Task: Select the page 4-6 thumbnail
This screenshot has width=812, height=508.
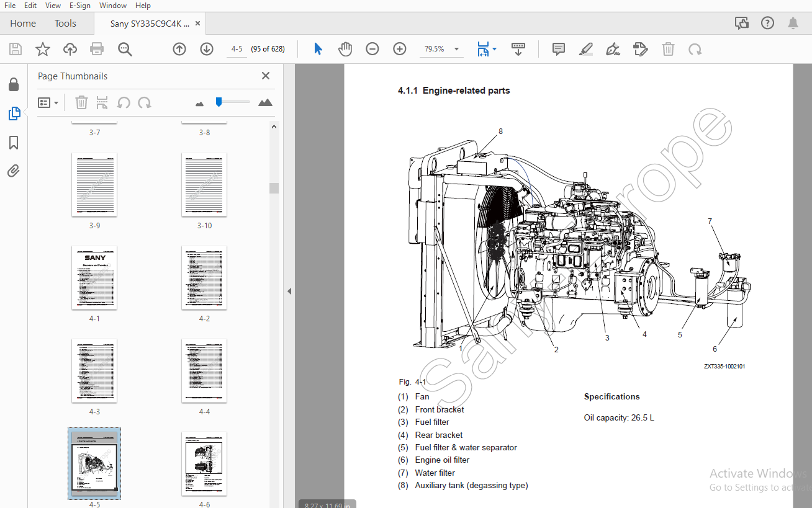Action: pyautogui.click(x=204, y=464)
